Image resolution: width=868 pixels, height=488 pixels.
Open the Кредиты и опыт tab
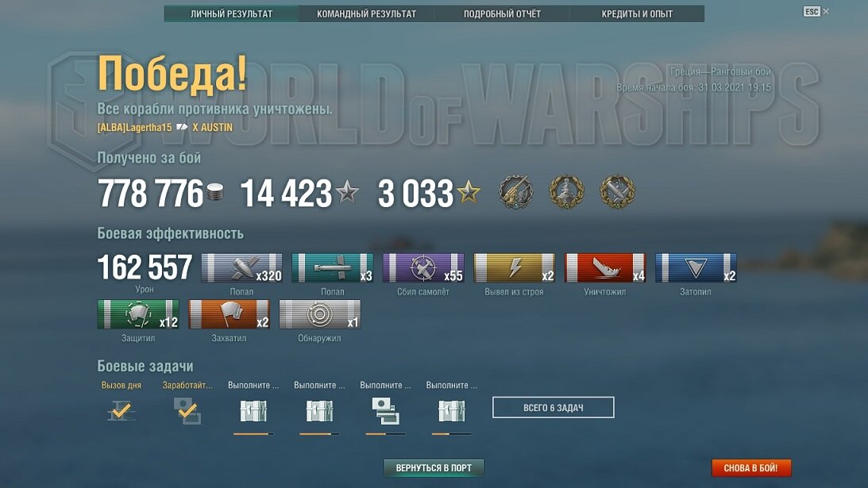[x=637, y=13]
